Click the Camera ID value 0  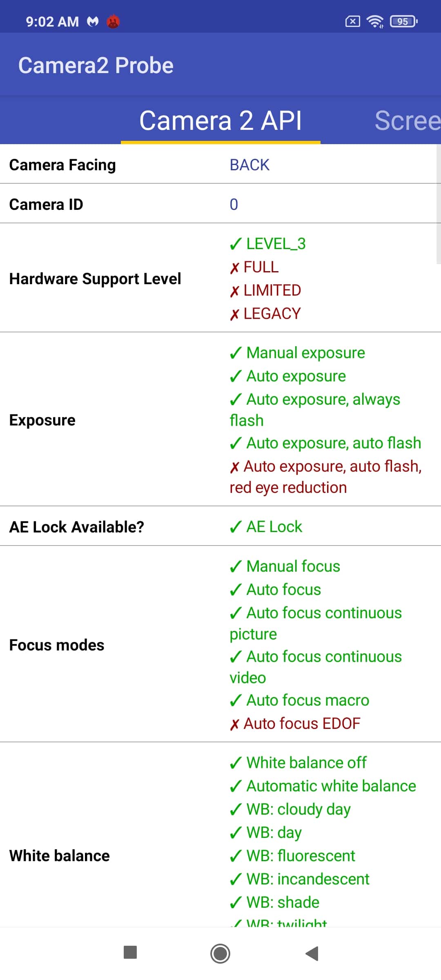pos(234,204)
